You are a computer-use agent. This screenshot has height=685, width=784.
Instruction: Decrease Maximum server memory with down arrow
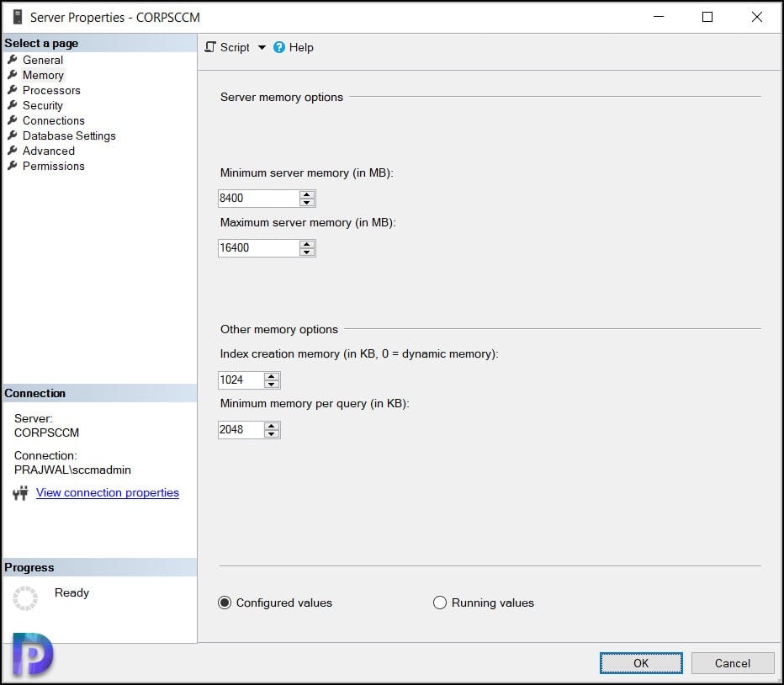pyautogui.click(x=307, y=252)
